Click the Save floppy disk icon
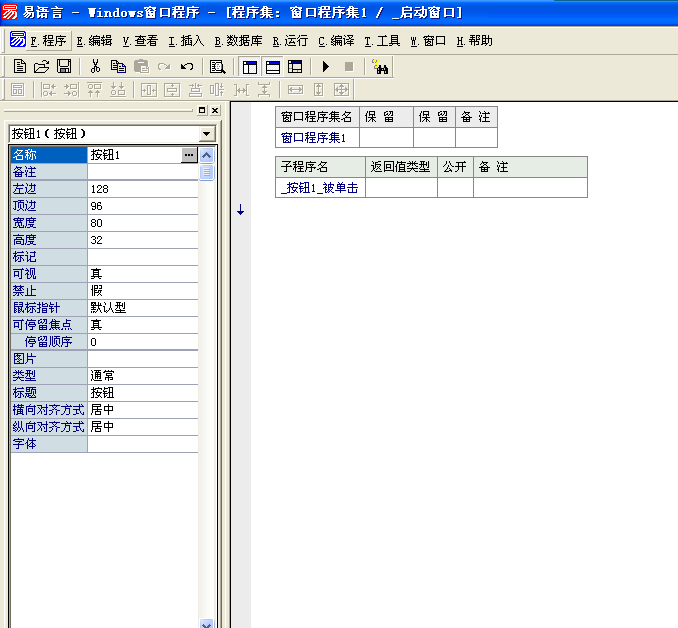 coord(64,67)
